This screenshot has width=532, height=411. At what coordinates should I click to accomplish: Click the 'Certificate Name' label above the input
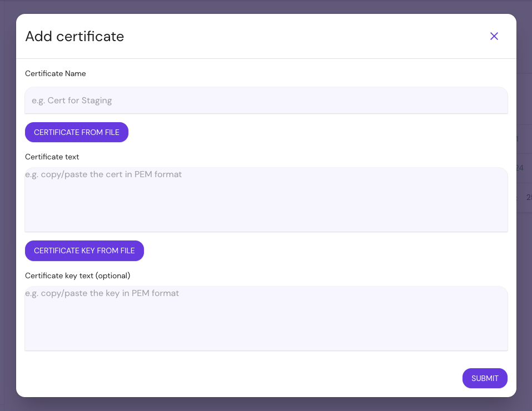click(x=55, y=73)
